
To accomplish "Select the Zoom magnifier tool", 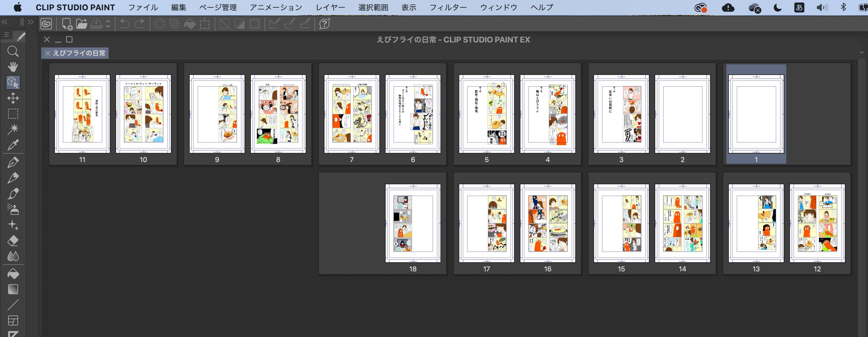I will (13, 51).
